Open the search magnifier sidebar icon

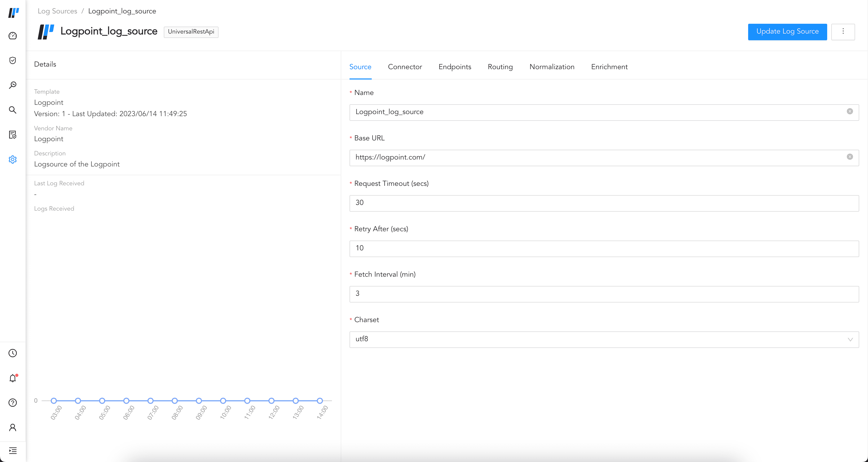point(12,110)
